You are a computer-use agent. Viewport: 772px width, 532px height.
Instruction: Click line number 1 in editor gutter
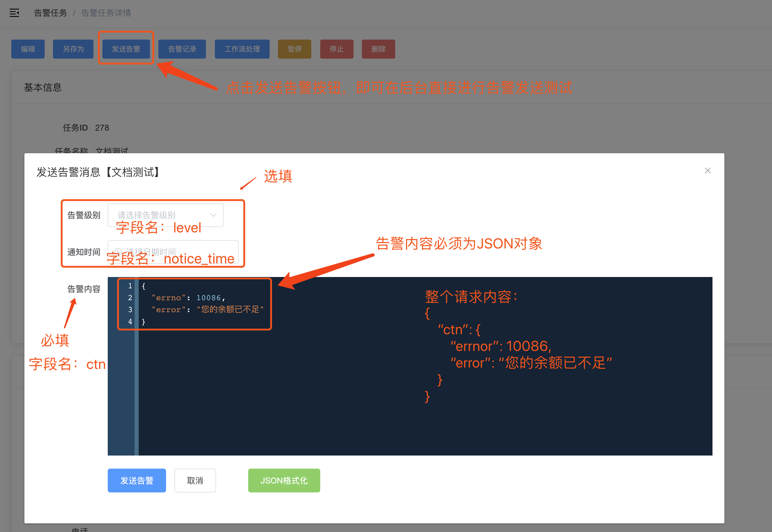(x=130, y=286)
